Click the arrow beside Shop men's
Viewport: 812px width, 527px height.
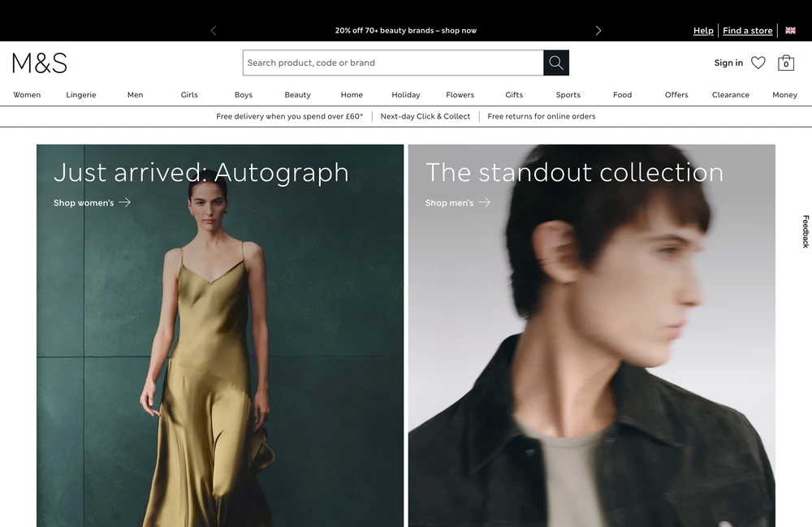click(x=486, y=203)
